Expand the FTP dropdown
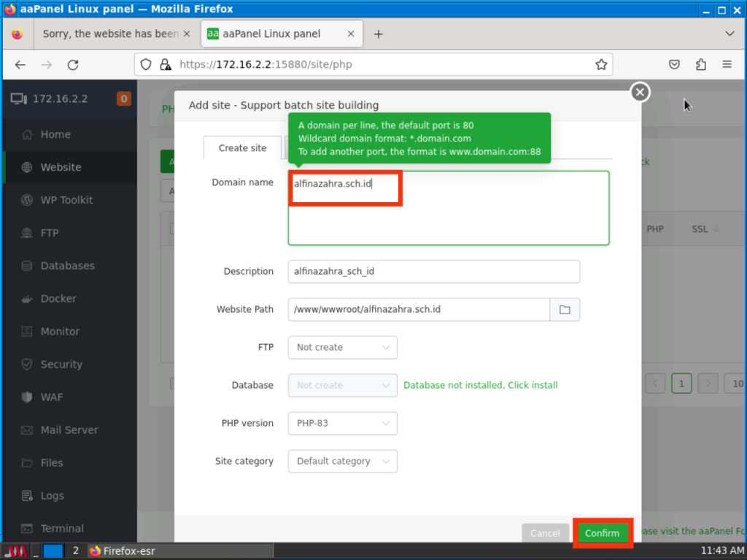This screenshot has width=747, height=560. 343,347
